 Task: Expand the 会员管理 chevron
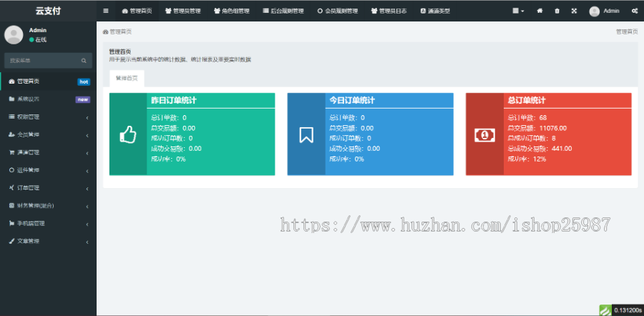(87, 136)
